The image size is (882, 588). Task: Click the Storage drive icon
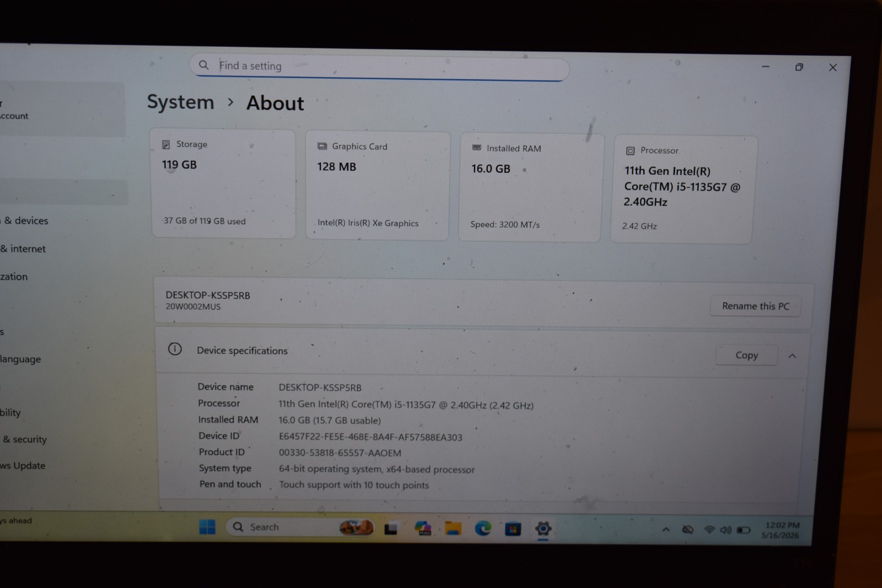click(166, 144)
